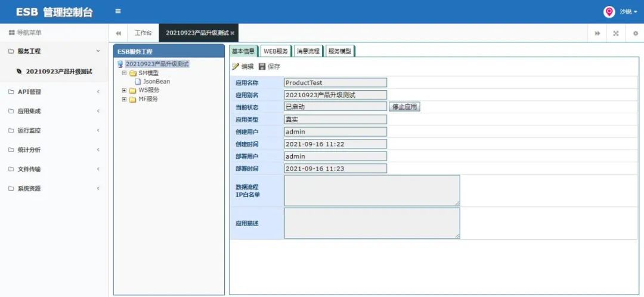Expand the MF服务 tree node
This screenshot has width=644, height=297.
[124, 100]
